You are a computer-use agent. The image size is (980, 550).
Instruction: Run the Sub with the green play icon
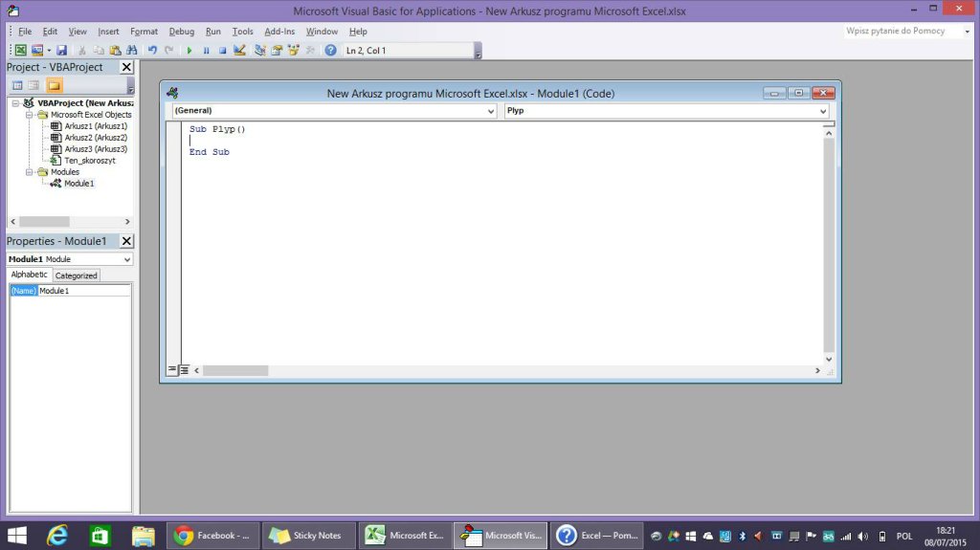[189, 50]
